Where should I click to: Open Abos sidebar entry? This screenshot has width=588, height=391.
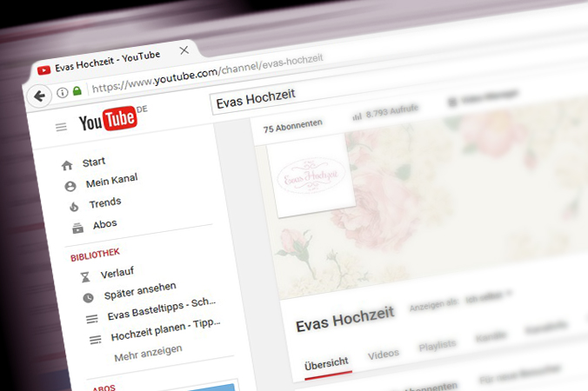click(x=105, y=224)
